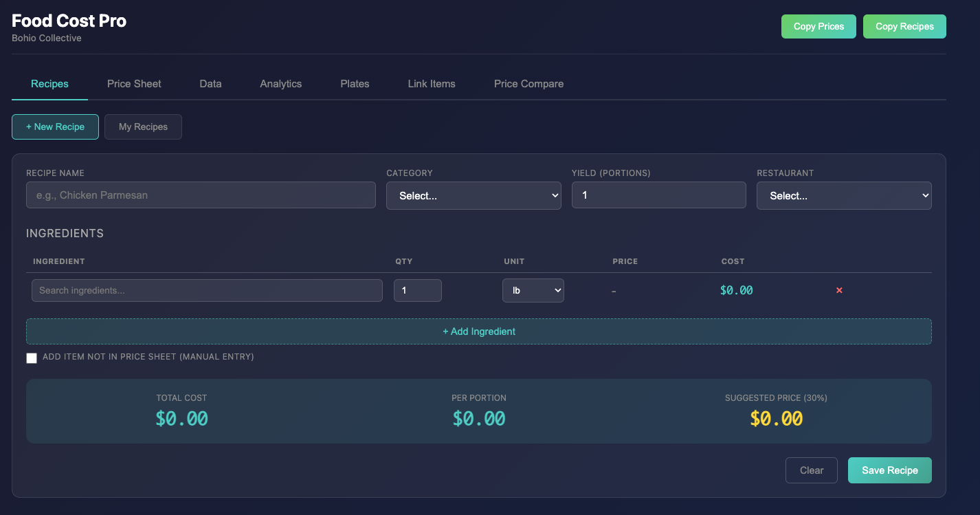The height and width of the screenshot is (515, 980).
Task: Change the ingredient unit from lb
Action: (x=533, y=290)
